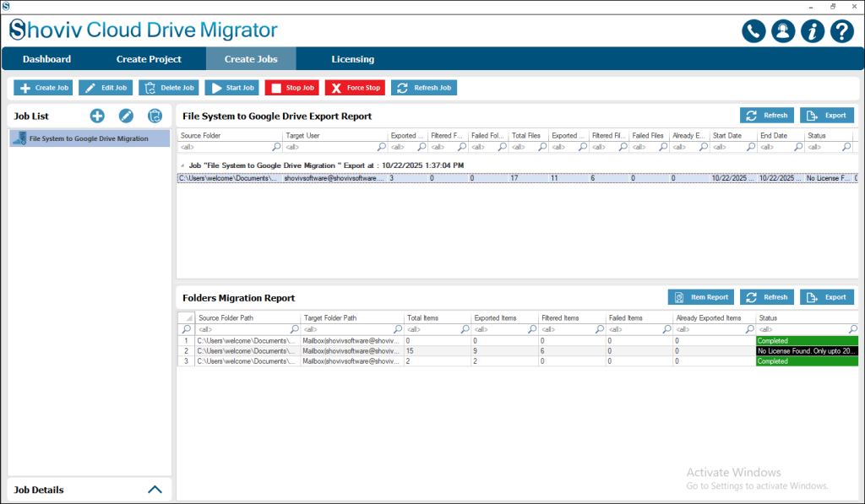Screen dimensions: 865x504
Task: Click the select-all corner cell in Folders table
Action: pos(187,318)
